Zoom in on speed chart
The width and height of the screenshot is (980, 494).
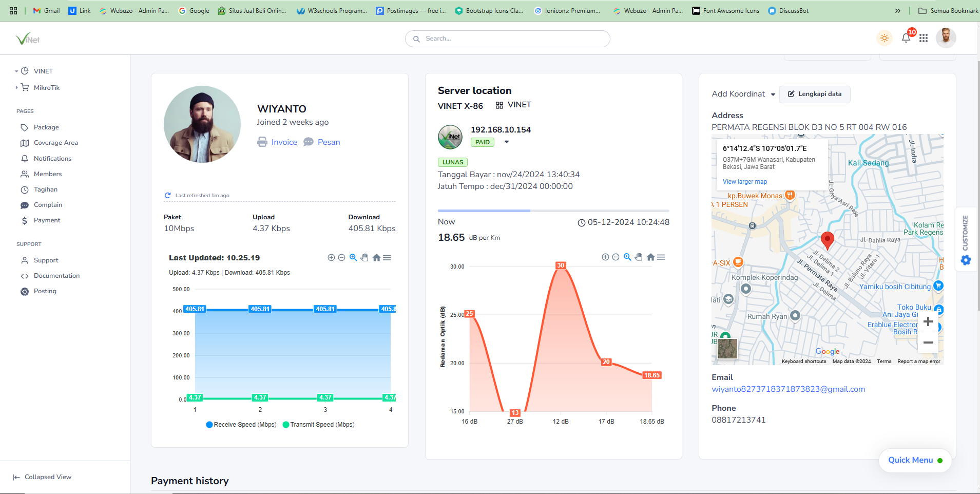[331, 258]
